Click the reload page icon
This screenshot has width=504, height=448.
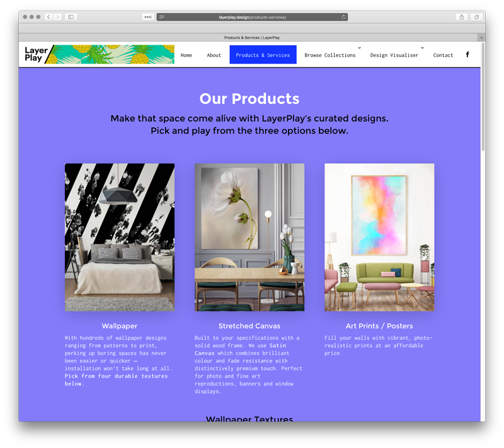[343, 17]
